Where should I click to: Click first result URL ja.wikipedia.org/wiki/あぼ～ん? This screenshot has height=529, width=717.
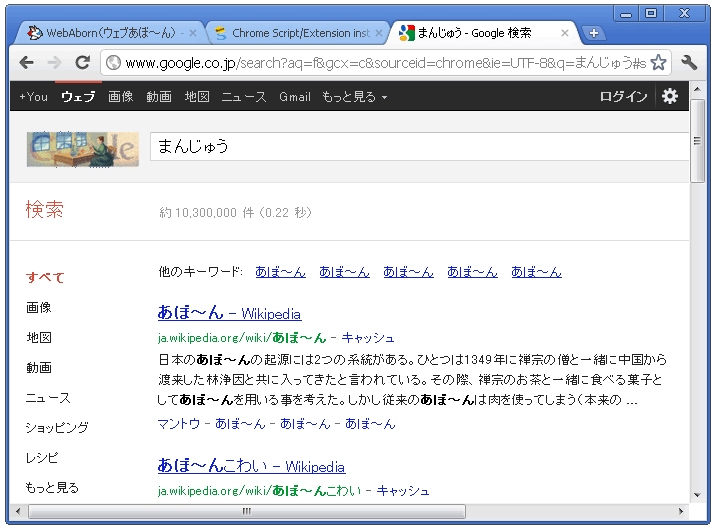(x=242, y=338)
